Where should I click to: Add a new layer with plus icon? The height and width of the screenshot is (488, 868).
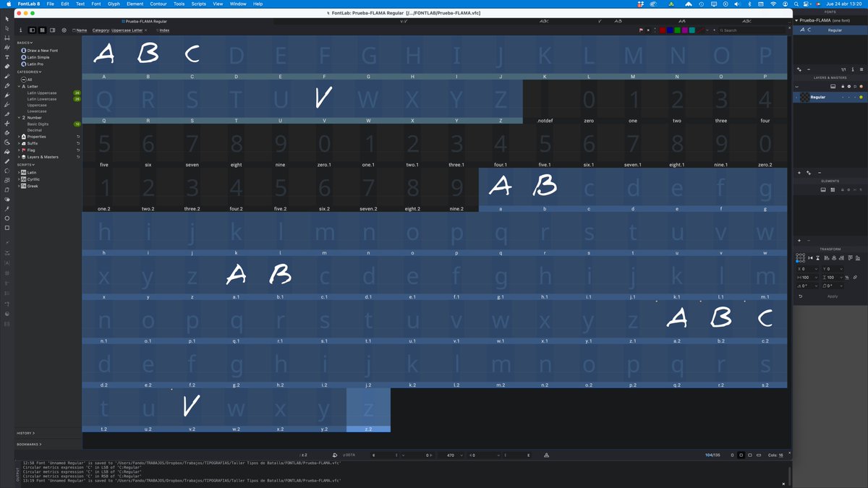click(799, 173)
